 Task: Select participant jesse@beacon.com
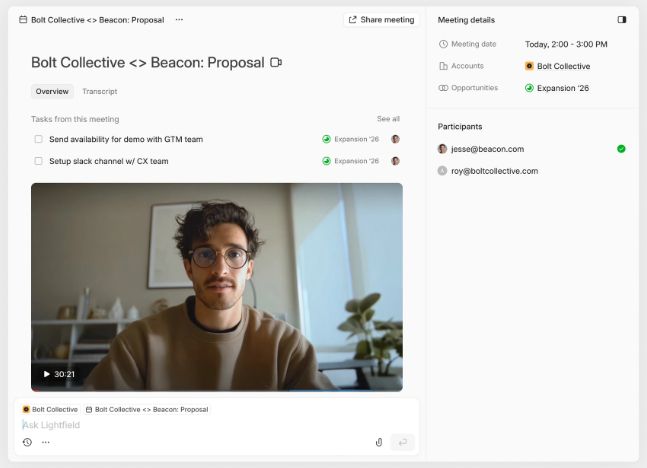point(487,149)
